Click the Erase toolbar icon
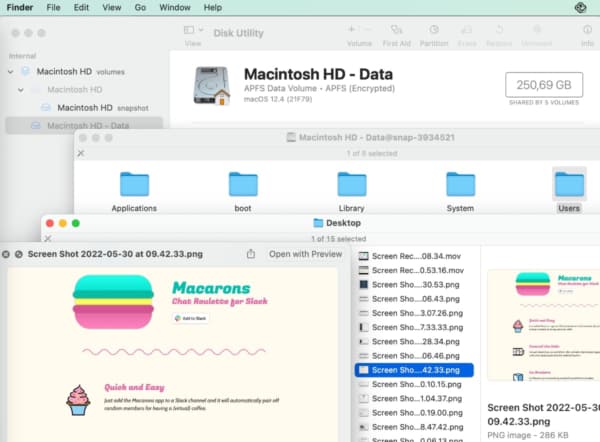The image size is (600, 442). click(466, 29)
